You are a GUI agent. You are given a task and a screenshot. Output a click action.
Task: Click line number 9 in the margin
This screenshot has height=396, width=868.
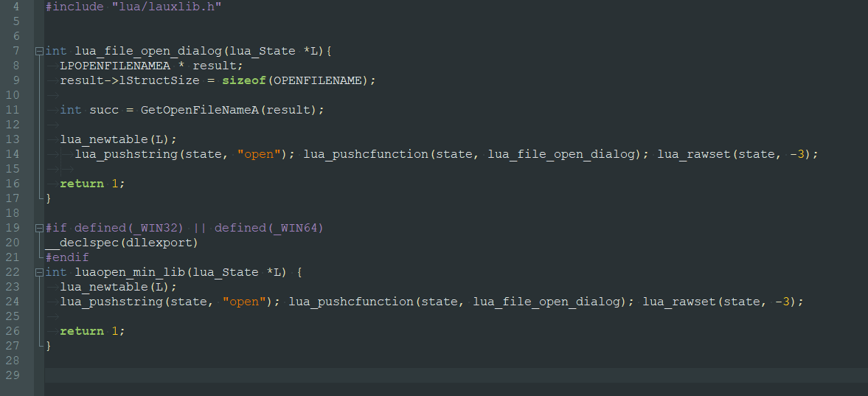(x=16, y=80)
